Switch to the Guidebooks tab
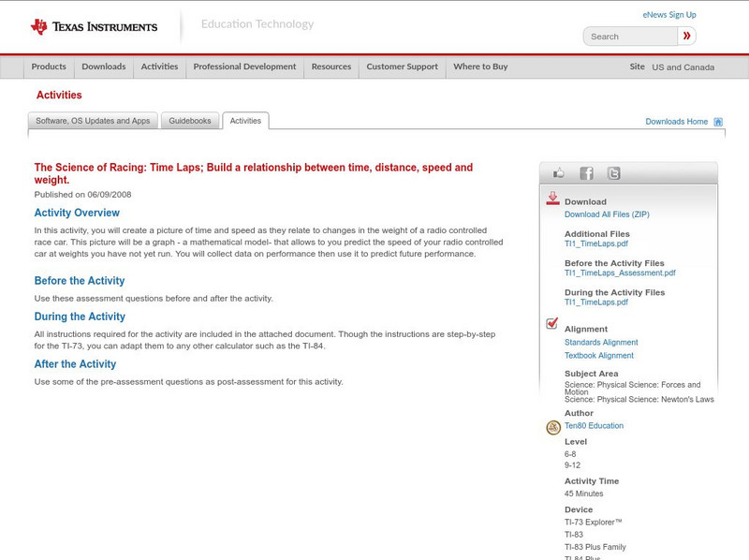Viewport: 749px width, 560px height. tap(190, 121)
